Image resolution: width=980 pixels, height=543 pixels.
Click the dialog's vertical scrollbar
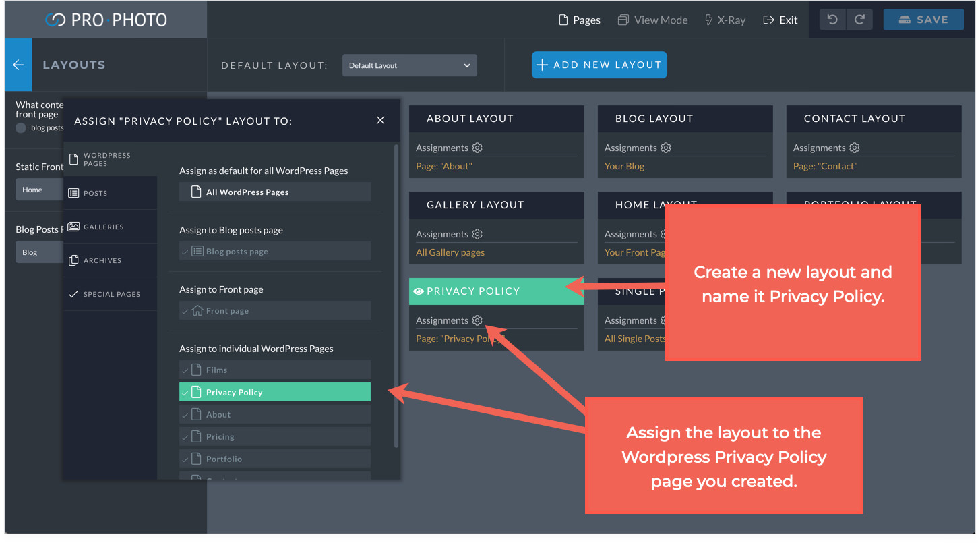396,295
